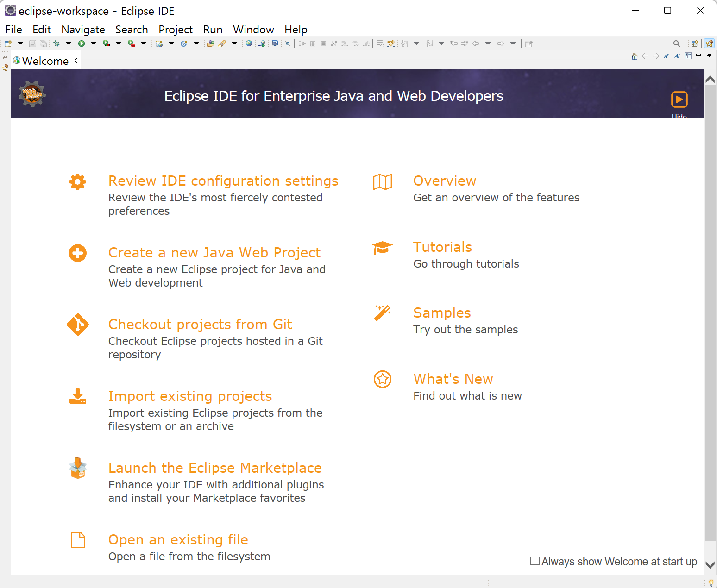Expand the Back history dropdown arrow
The width and height of the screenshot is (717, 588).
(488, 44)
